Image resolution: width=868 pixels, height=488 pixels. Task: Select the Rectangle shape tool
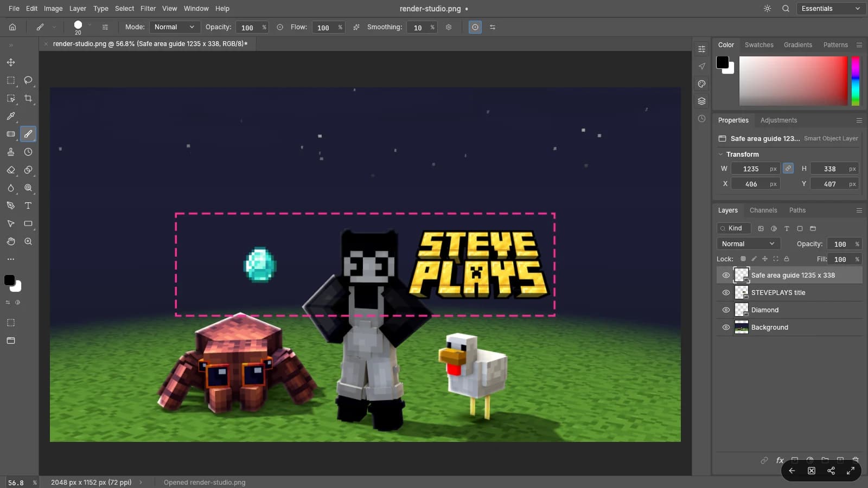click(28, 223)
